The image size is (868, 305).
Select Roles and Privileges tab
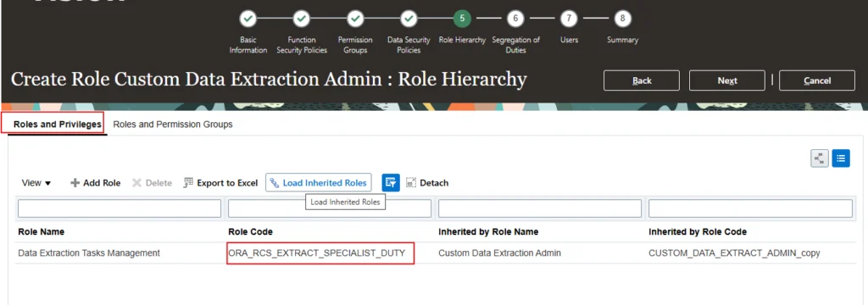[58, 125]
